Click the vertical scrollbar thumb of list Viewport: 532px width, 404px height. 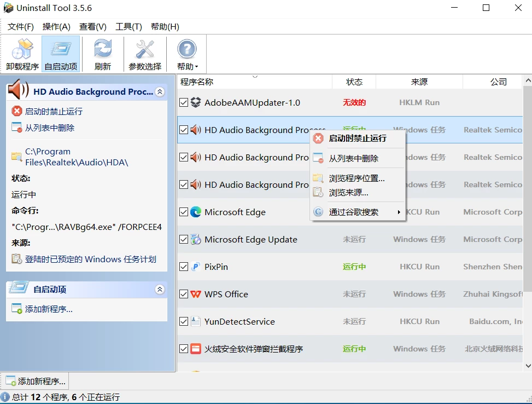coord(528,189)
